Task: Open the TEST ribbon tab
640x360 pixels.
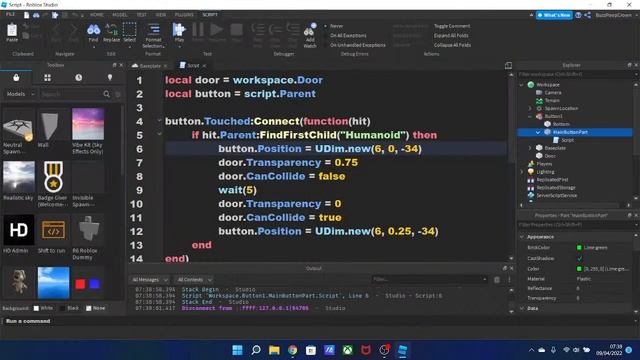Action: (141, 15)
